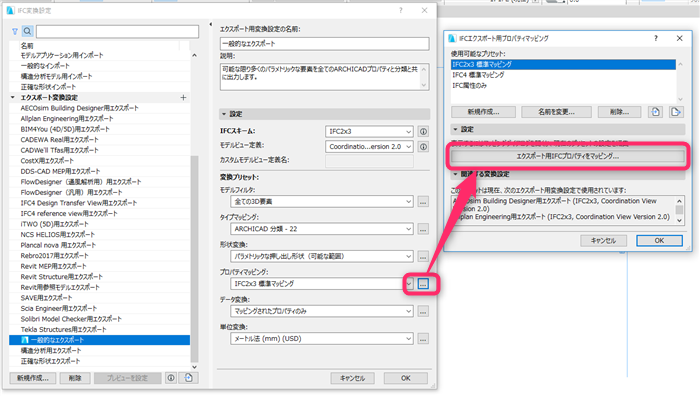Select DDS-CAD MEP用エクスポート translator
700x396 pixels.
100,171
